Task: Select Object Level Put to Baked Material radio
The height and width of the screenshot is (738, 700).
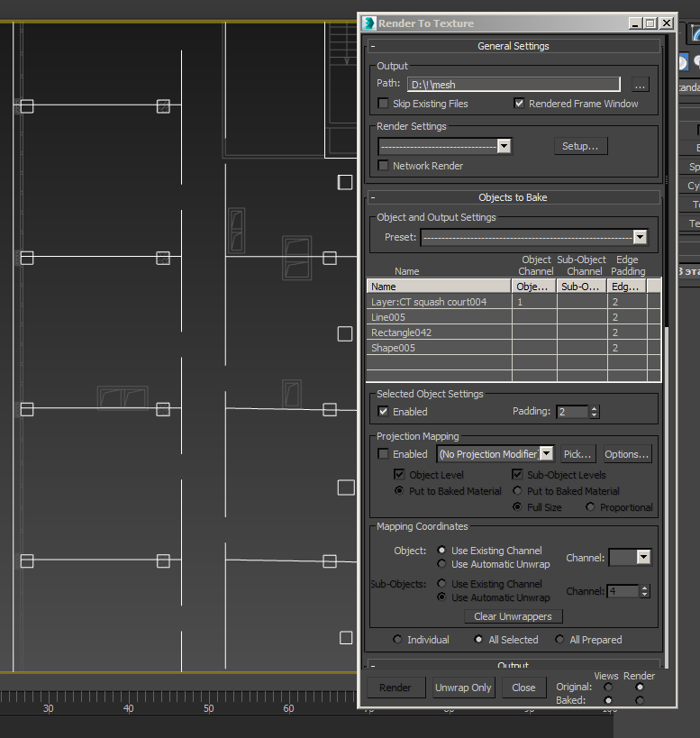Action: [399, 491]
